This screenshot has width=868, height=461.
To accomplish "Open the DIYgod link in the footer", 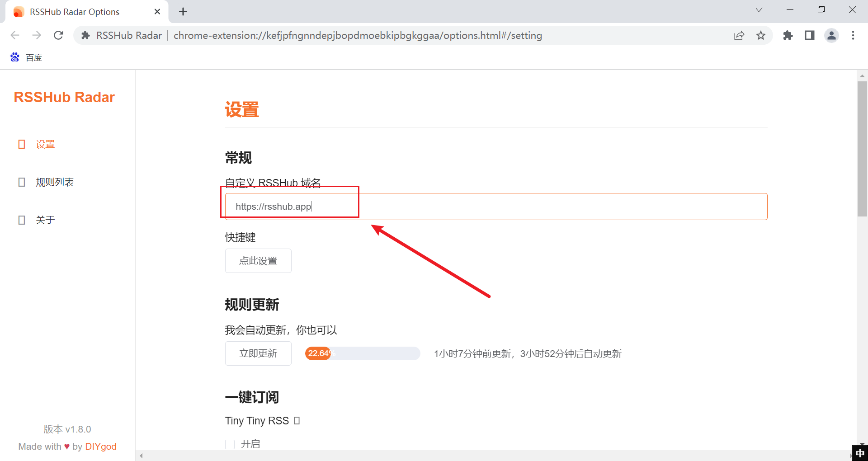I will (101, 447).
